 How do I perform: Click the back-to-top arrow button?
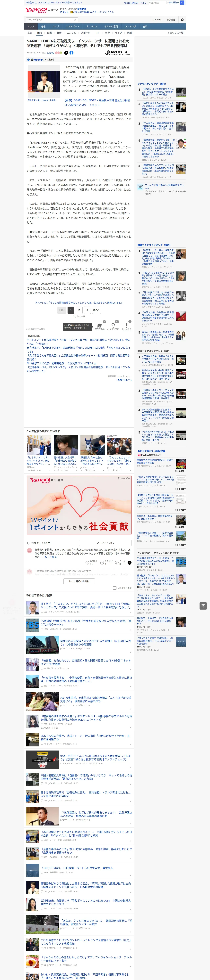point(203,606)
